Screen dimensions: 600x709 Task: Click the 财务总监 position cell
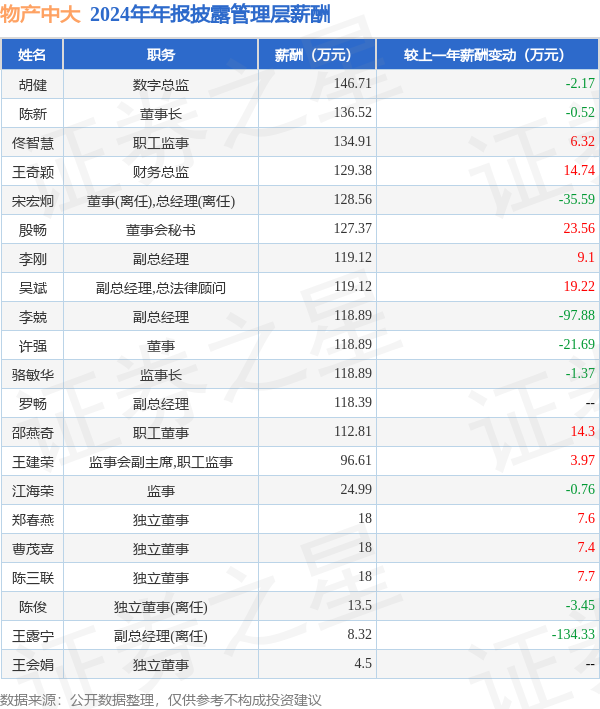click(161, 171)
